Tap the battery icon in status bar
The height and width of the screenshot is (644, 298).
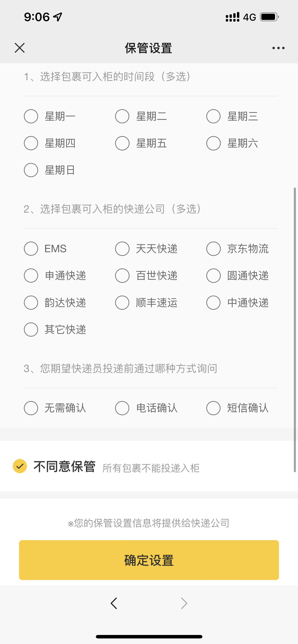point(269,17)
